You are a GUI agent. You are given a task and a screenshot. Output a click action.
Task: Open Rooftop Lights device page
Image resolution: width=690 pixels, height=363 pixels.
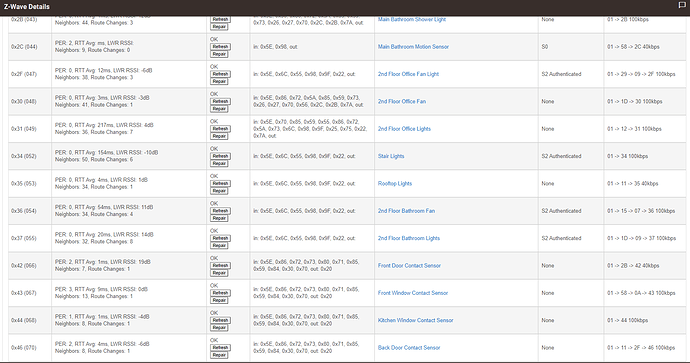pos(395,183)
